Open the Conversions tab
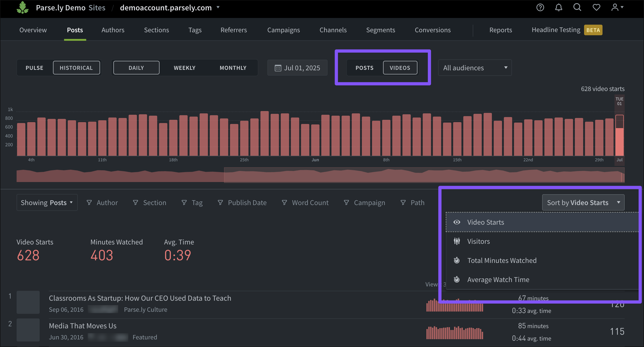644x347 pixels. pos(432,30)
